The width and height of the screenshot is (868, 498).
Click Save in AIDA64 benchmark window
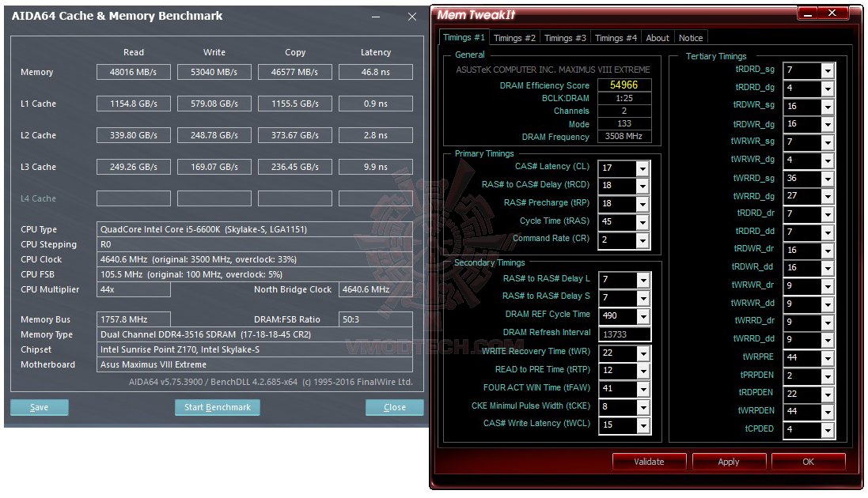(x=40, y=406)
